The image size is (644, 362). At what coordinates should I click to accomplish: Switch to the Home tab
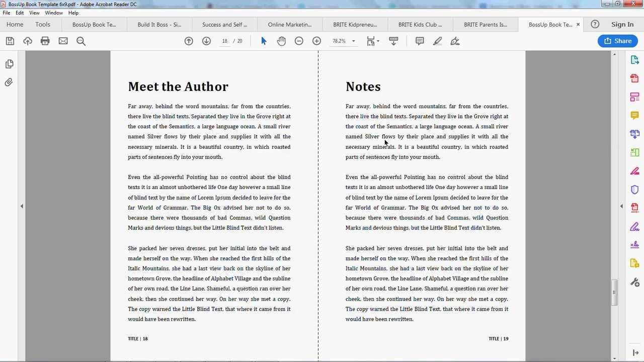tap(15, 24)
